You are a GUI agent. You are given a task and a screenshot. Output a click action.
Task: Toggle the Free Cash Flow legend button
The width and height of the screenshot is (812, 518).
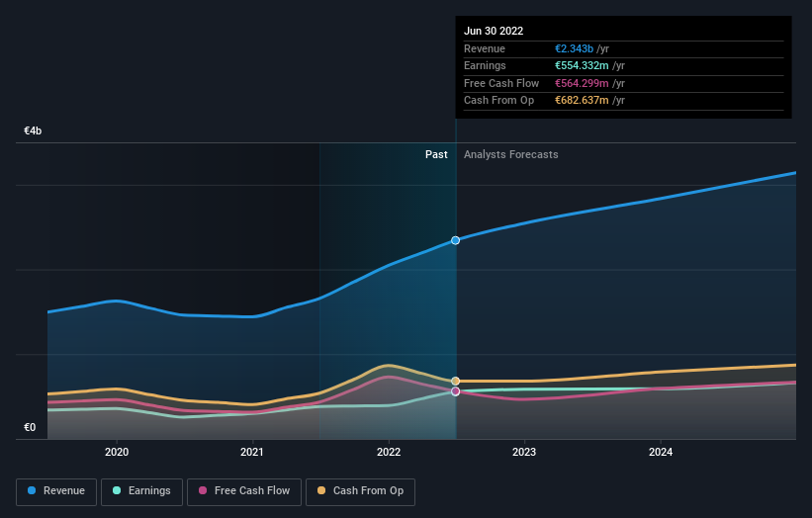[x=244, y=491]
